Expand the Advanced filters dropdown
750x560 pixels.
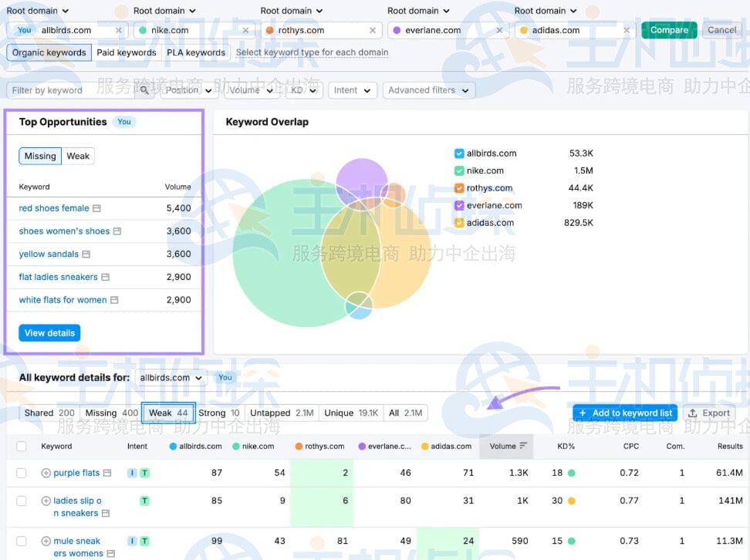click(428, 90)
